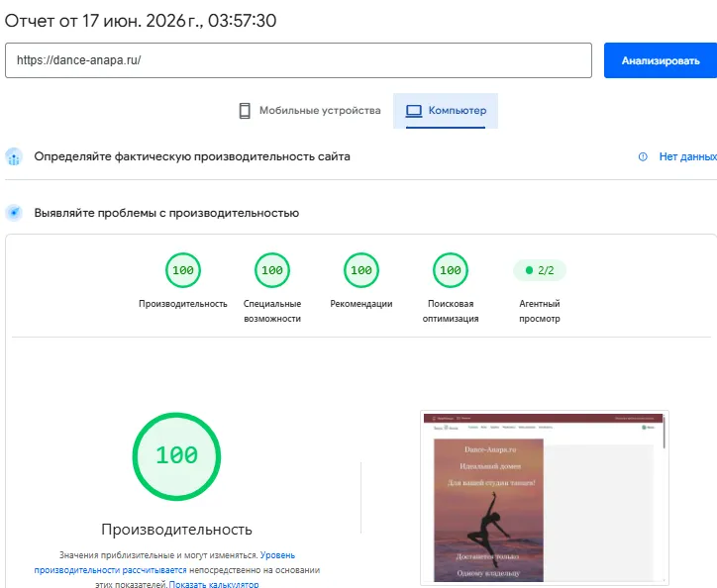This screenshot has height=588, width=717.
Task: Open Уровень производительности рассчитывается link
Action: pyautogui.click(x=164, y=562)
